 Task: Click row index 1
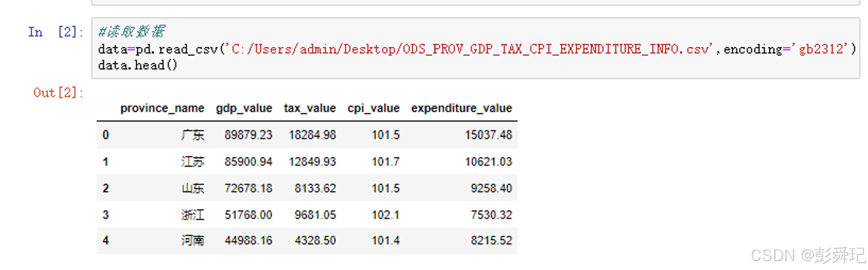click(x=106, y=162)
